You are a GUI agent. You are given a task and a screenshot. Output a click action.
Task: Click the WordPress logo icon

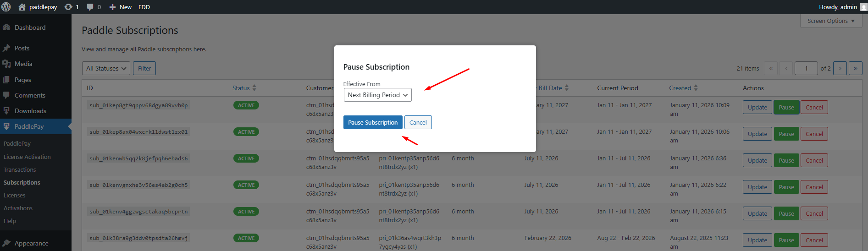[6, 7]
